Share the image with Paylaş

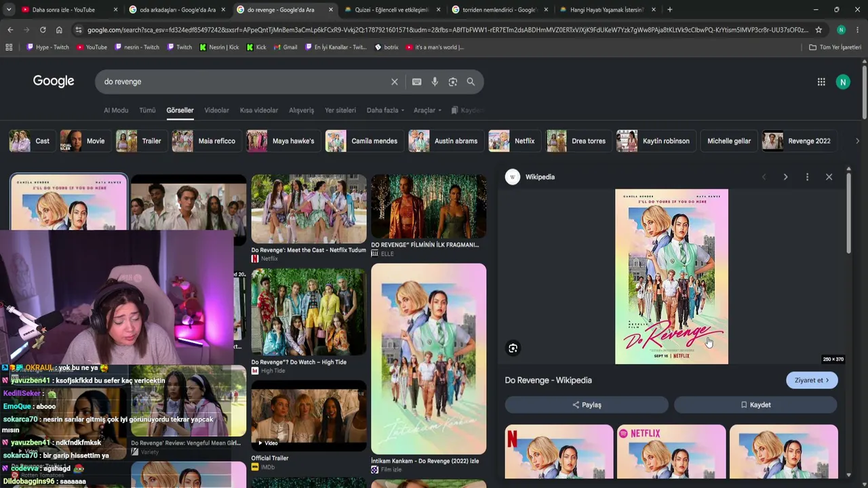click(587, 405)
